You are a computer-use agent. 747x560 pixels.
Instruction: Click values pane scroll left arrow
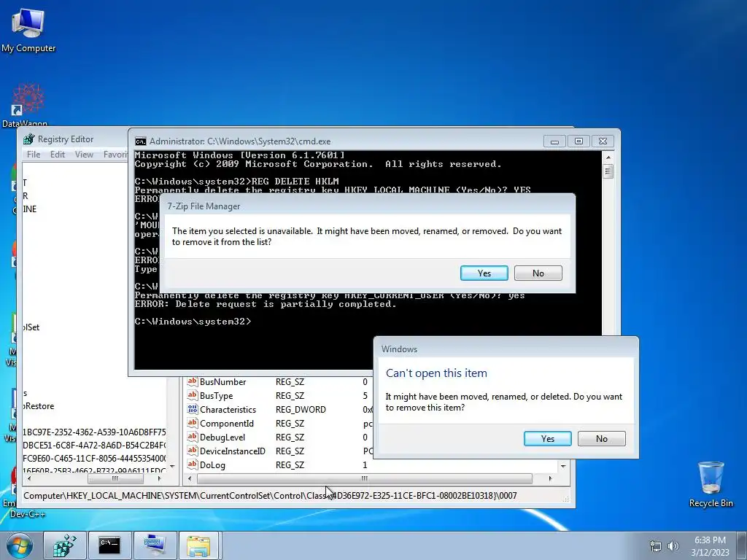(x=190, y=478)
